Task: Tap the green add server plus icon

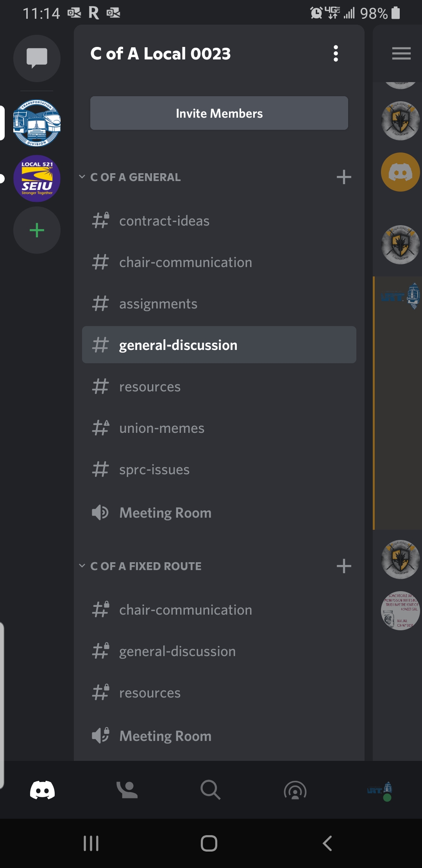Action: (37, 230)
